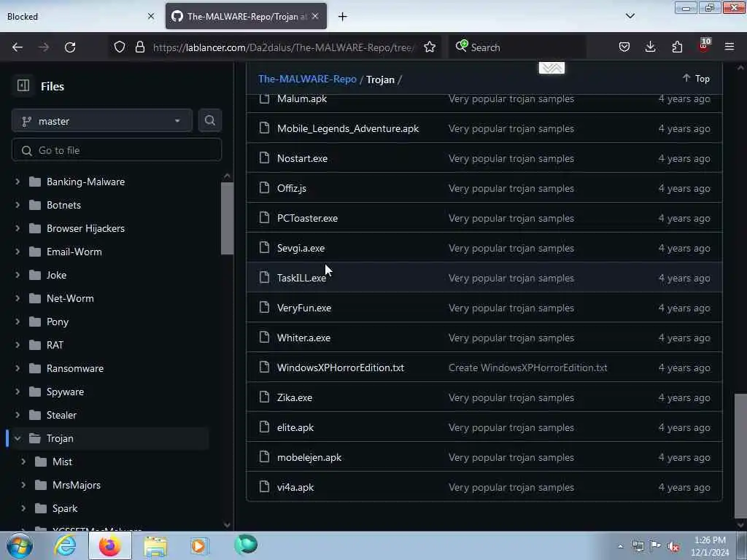Open the Zika.exe file
Screen dimensions: 747x560
(295, 398)
